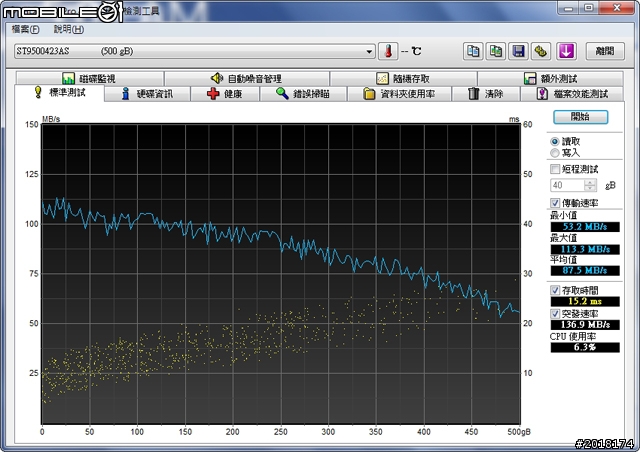Switch to 自動噪音管理 tab
The height and width of the screenshot is (452, 640).
pos(247,78)
